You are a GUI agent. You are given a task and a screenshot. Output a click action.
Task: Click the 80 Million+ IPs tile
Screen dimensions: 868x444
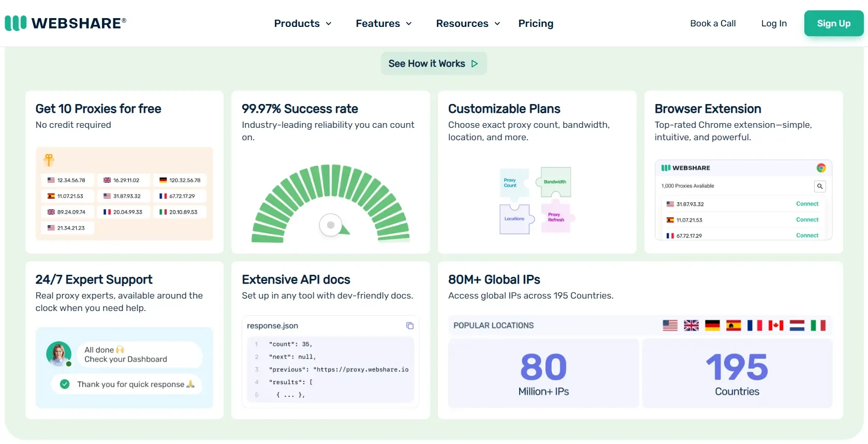point(543,373)
